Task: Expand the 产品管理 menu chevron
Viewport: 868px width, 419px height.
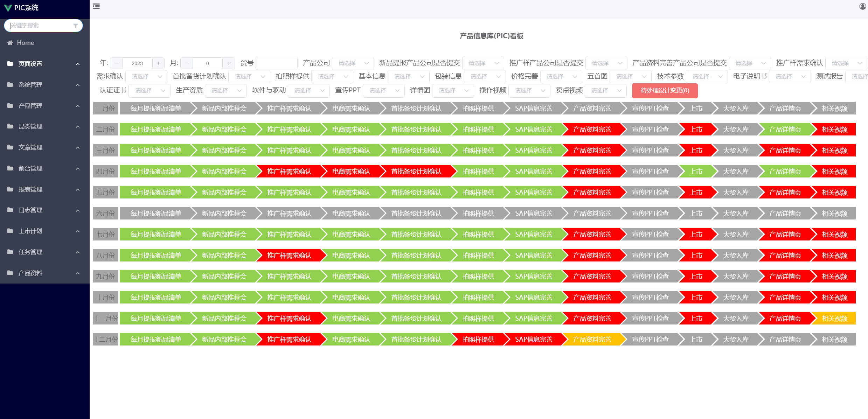Action: click(x=78, y=106)
